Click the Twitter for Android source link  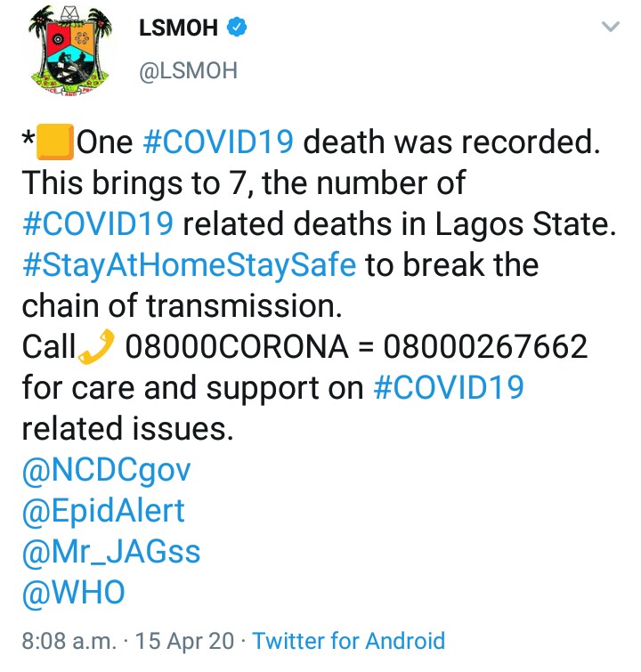(x=348, y=640)
